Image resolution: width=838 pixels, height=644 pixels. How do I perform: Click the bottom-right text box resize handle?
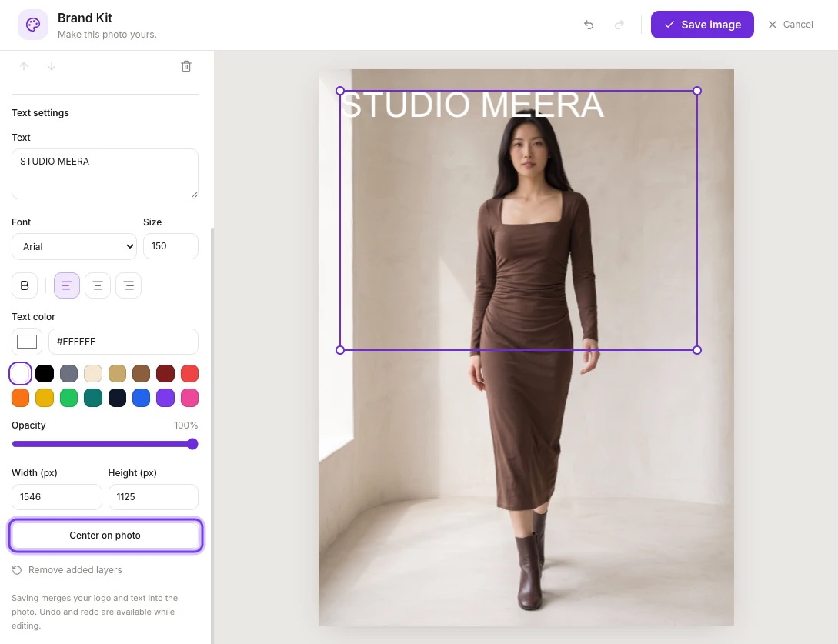[697, 350]
